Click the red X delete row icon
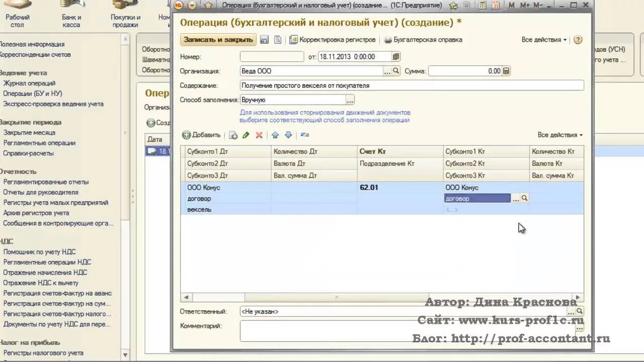This screenshot has width=644, height=362. click(x=259, y=135)
